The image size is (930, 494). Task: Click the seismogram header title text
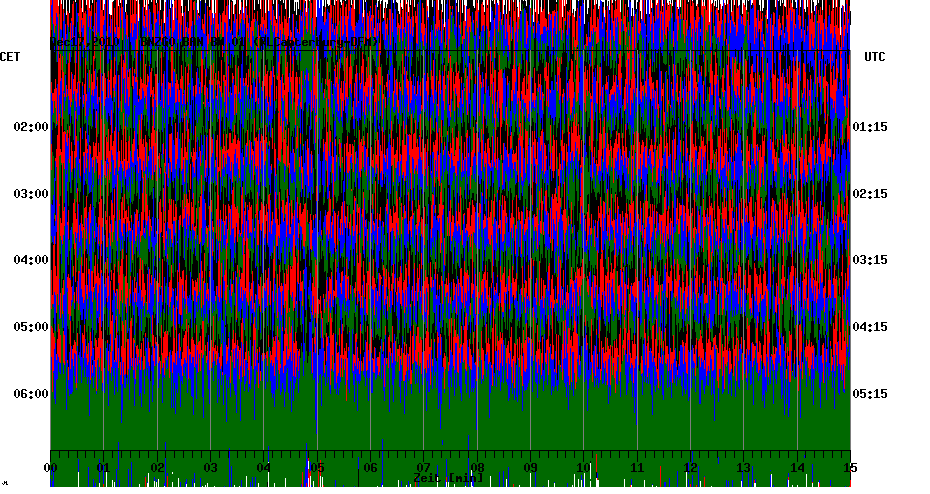coord(215,42)
